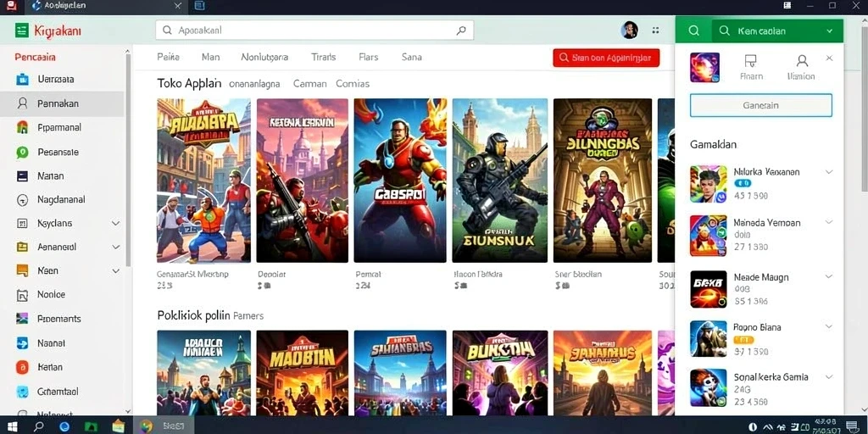This screenshot has width=868, height=434.
Task: Open the taskbar notification center icon
Action: (x=852, y=426)
